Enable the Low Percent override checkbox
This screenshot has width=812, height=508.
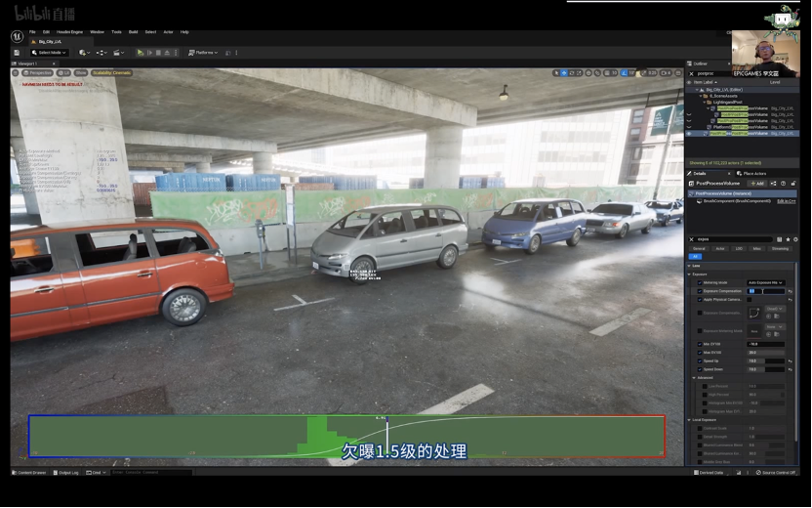coord(705,386)
